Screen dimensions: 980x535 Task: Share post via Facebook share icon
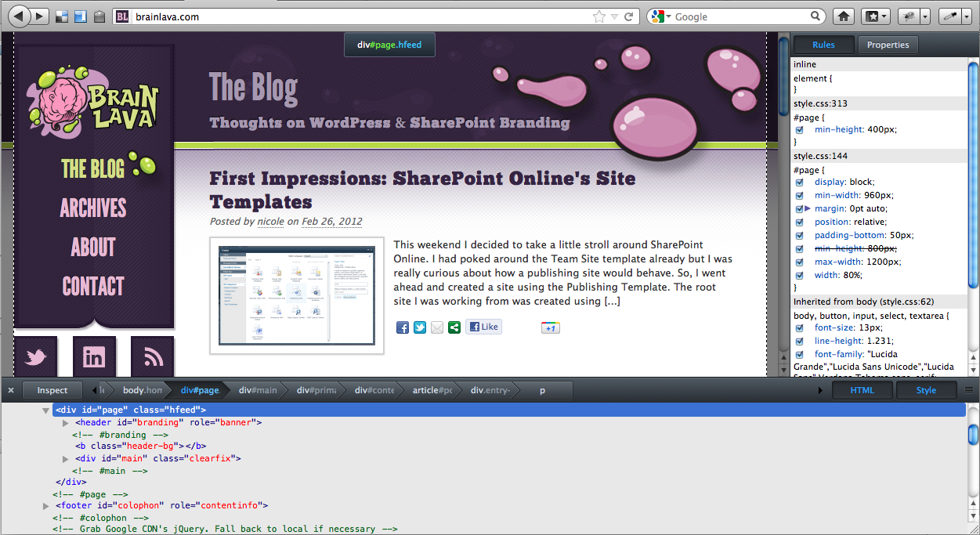click(x=403, y=327)
